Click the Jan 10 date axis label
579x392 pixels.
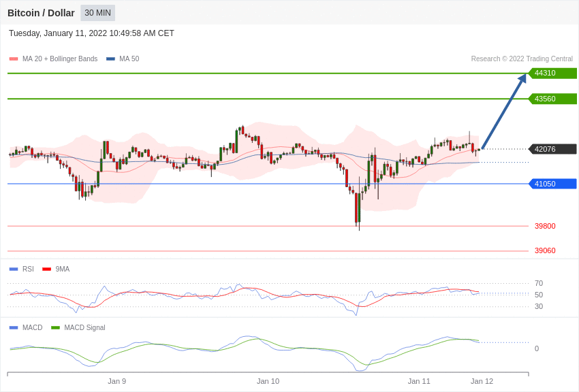(x=268, y=381)
